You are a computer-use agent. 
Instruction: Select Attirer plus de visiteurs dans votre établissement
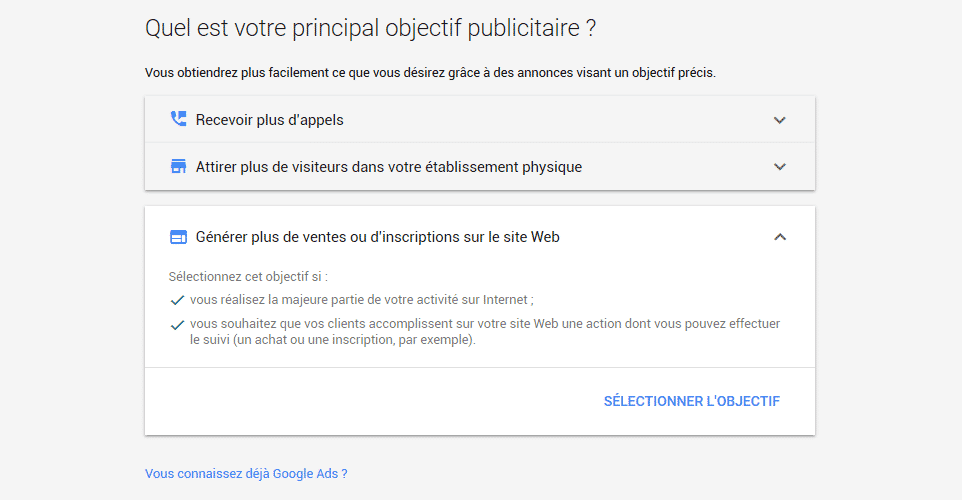pos(480,166)
